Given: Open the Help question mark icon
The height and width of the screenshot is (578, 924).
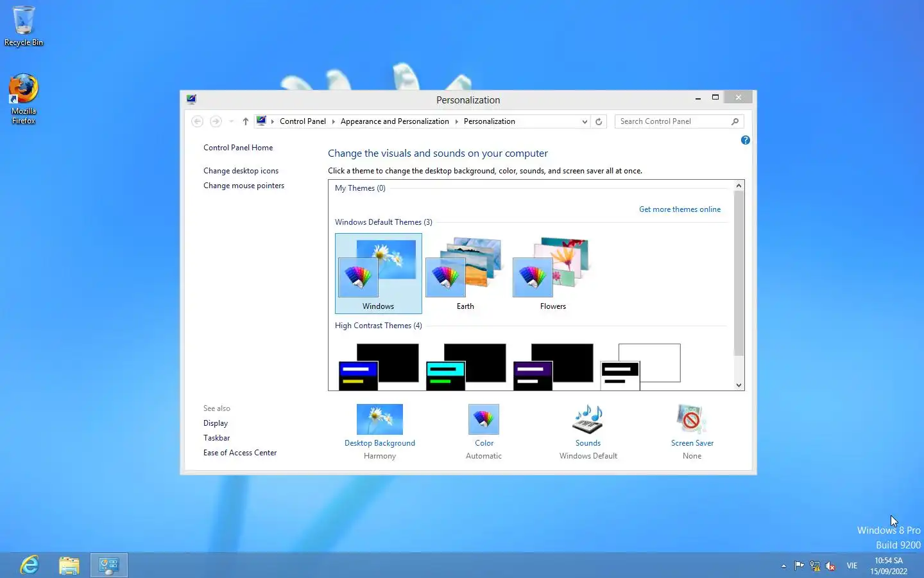Looking at the screenshot, I should [745, 140].
